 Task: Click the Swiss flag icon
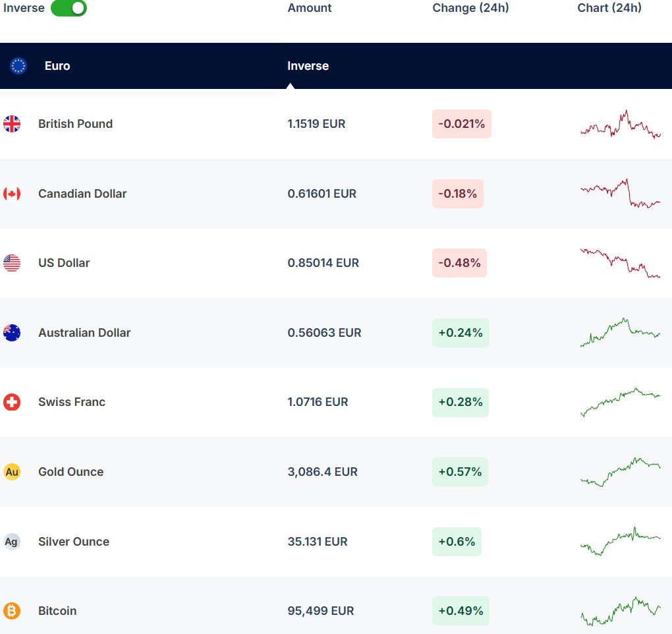(12, 402)
